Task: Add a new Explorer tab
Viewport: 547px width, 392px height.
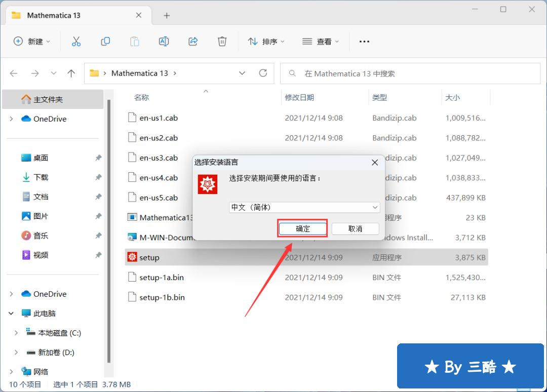Action: click(x=167, y=15)
